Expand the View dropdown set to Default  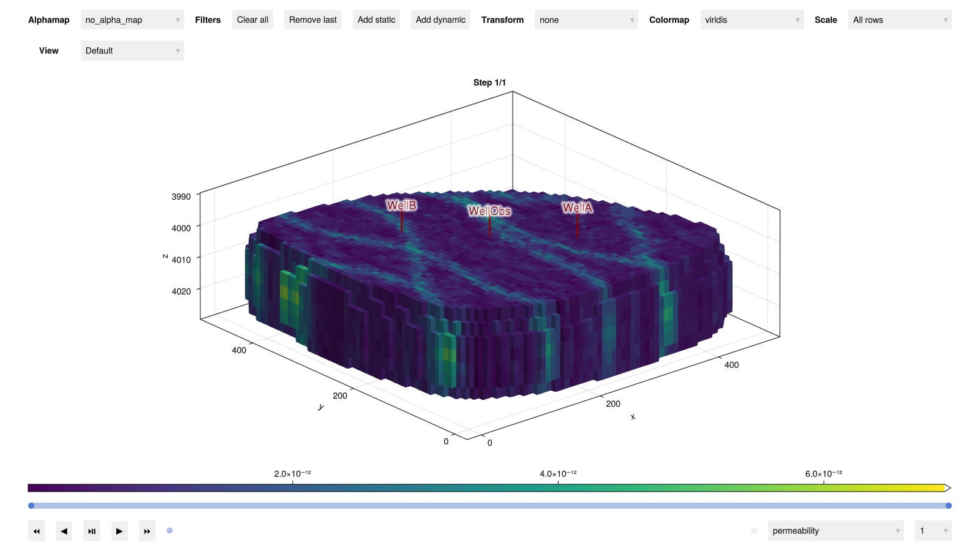[x=132, y=51]
